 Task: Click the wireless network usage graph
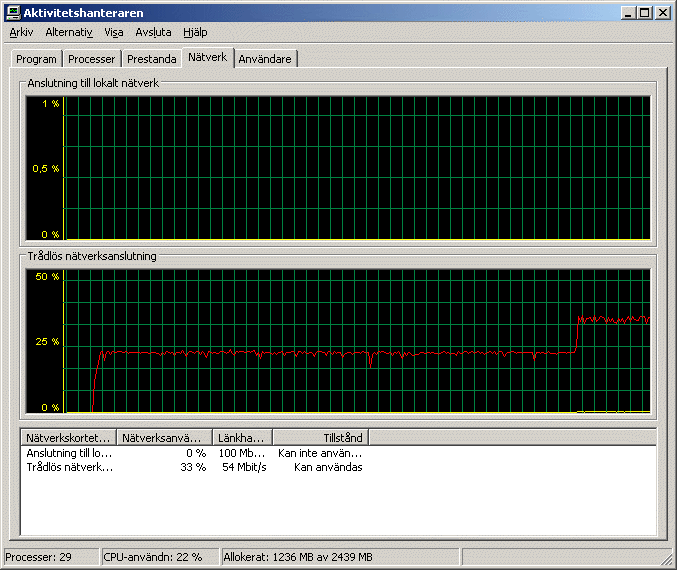pyautogui.click(x=356, y=342)
